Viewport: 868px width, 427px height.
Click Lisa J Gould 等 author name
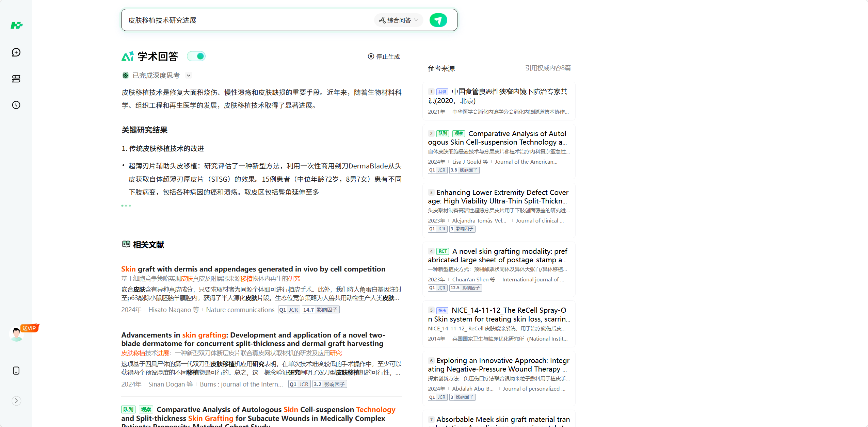point(470,162)
